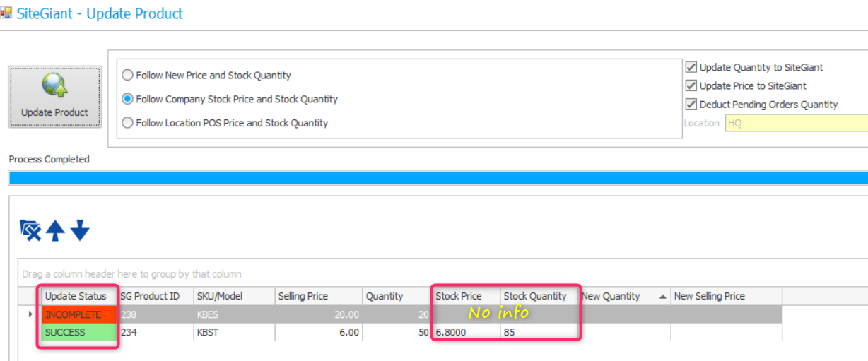Toggle Update Price to SiteGiant checkbox
This screenshot has width=868, height=361.
coord(691,85)
